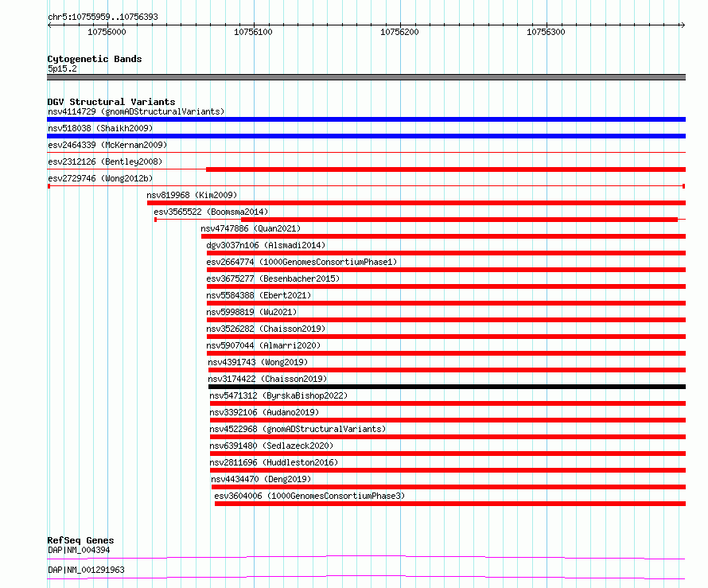
Task: Click the right arrow of the ruler
Action: click(x=683, y=25)
